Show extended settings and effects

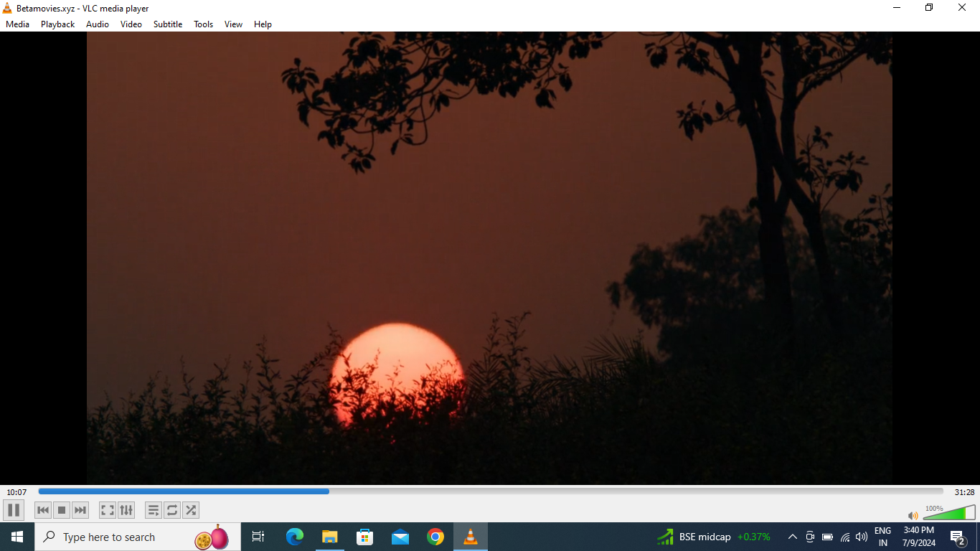126,510
